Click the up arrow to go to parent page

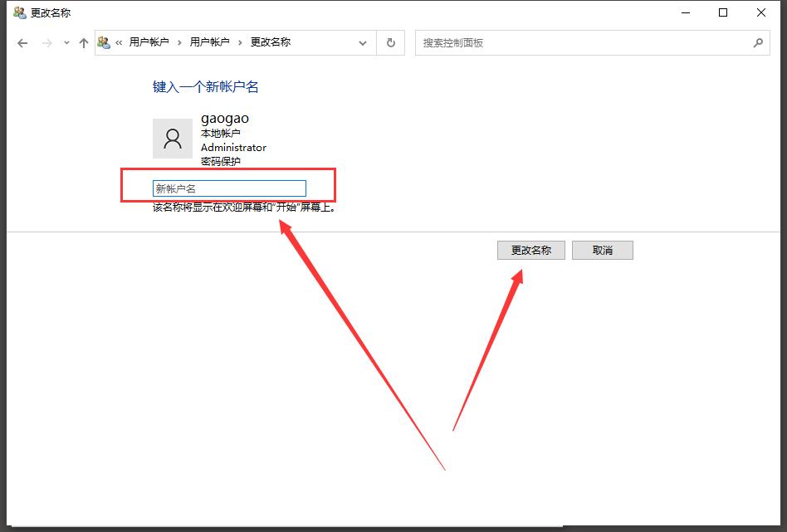[82, 42]
